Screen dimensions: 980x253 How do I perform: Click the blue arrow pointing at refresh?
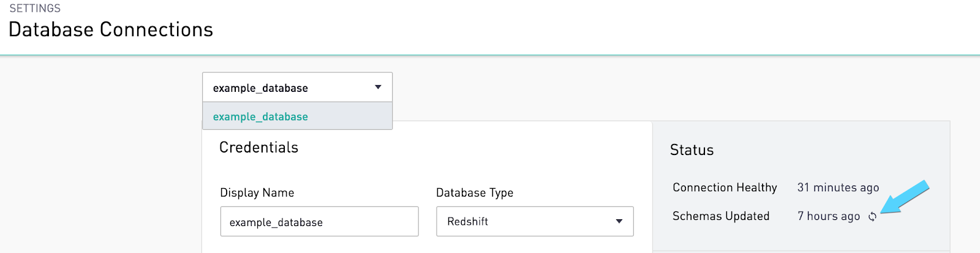(x=905, y=197)
